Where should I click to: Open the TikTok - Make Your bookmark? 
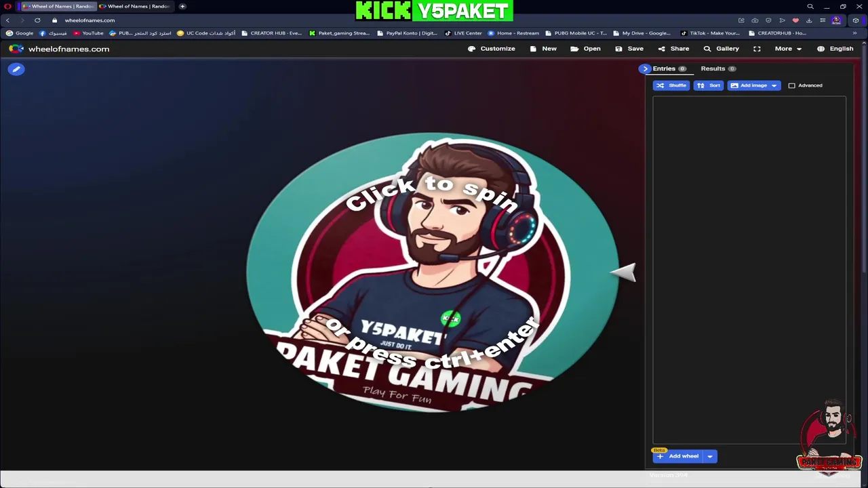[710, 33]
